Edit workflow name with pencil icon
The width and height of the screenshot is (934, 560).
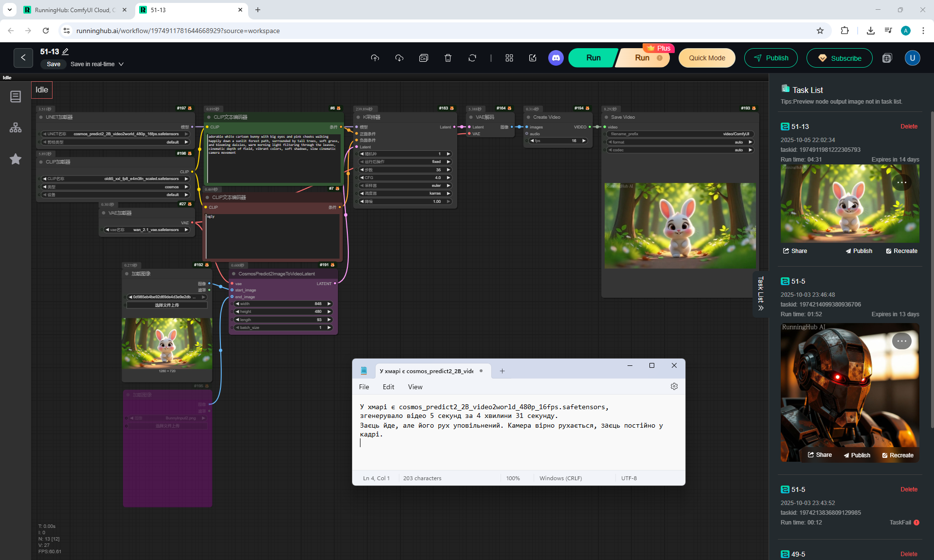click(x=66, y=52)
